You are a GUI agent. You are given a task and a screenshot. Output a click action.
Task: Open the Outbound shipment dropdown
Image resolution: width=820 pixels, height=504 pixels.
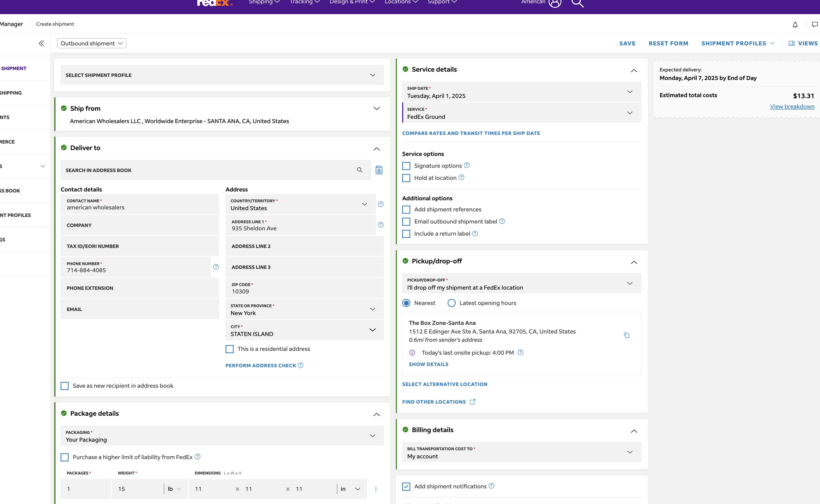[92, 43]
